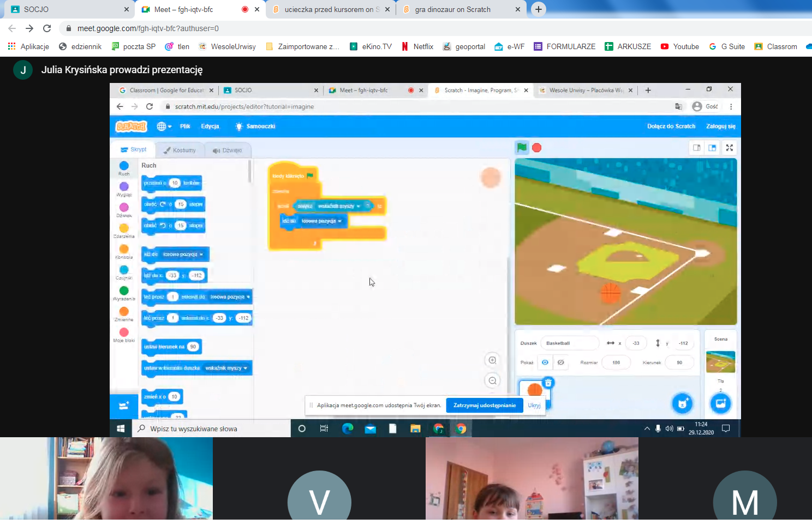Select the stage backdrop thumbnail
Viewport: 812px width, 524px height.
coord(720,361)
